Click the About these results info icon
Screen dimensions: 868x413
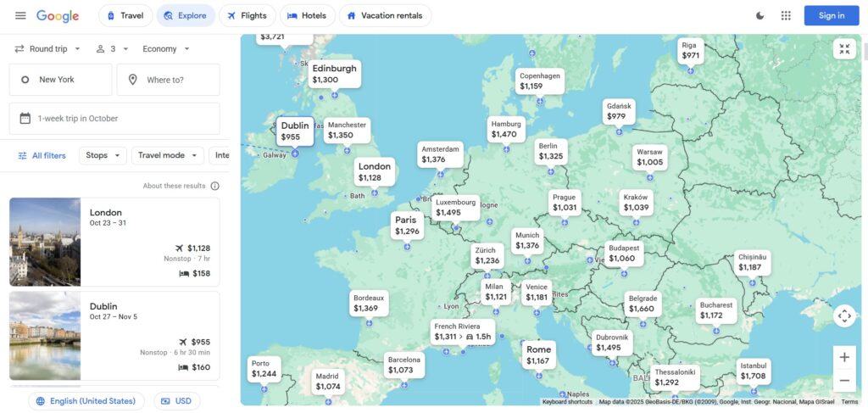click(x=214, y=186)
